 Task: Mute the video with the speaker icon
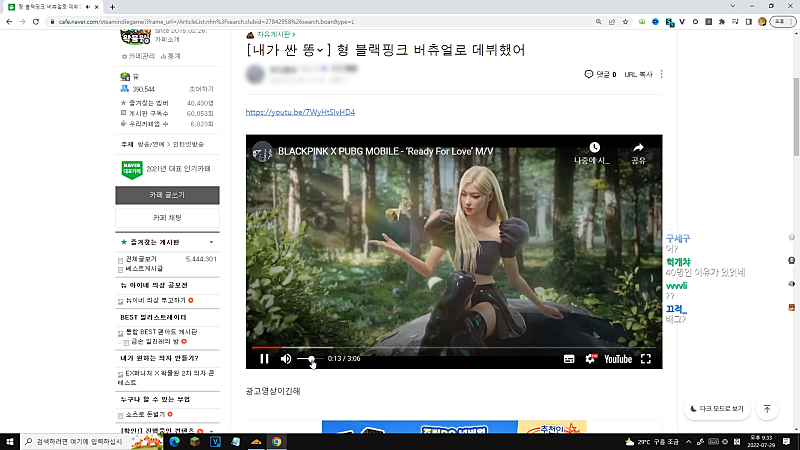[286, 359]
